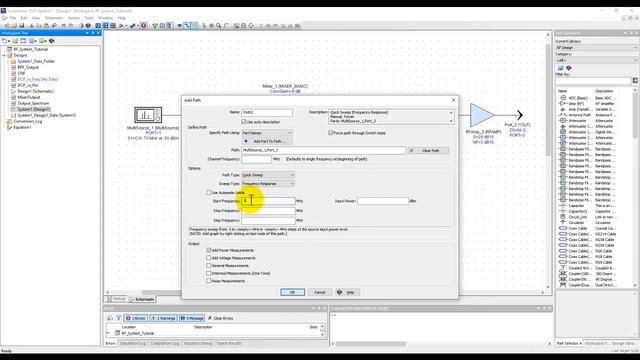The image size is (640, 360).
Task: Click OK in Add Path dialog
Action: coord(292,292)
